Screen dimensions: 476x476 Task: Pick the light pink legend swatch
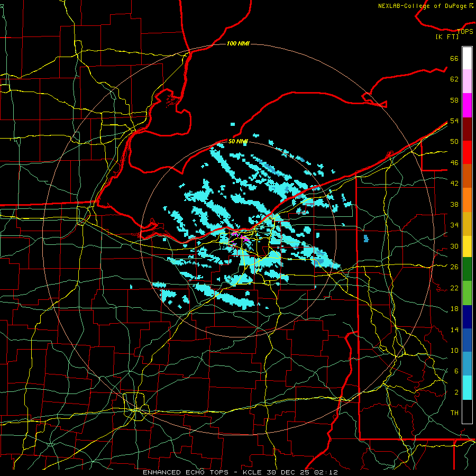point(467,81)
